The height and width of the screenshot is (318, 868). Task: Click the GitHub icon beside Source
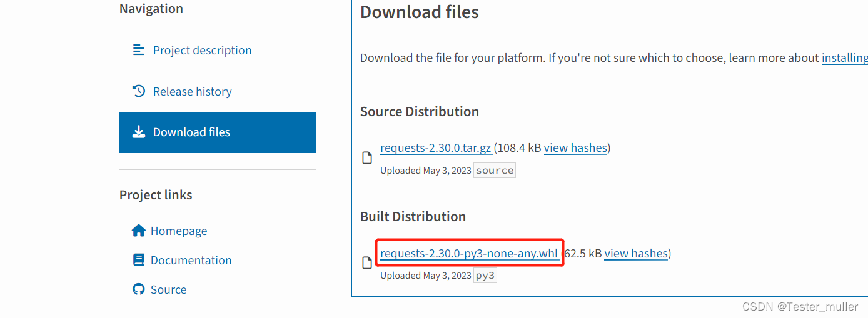click(x=138, y=289)
